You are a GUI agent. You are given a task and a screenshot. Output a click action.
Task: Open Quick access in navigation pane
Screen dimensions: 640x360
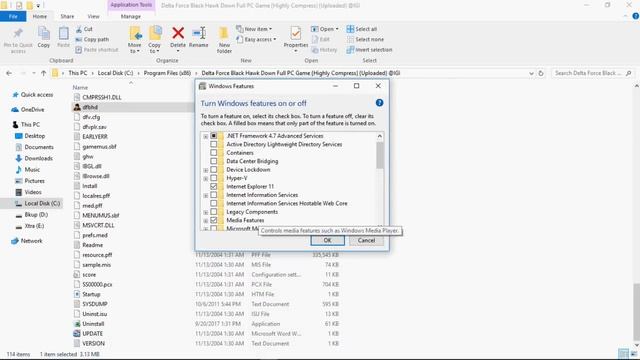pos(33,95)
